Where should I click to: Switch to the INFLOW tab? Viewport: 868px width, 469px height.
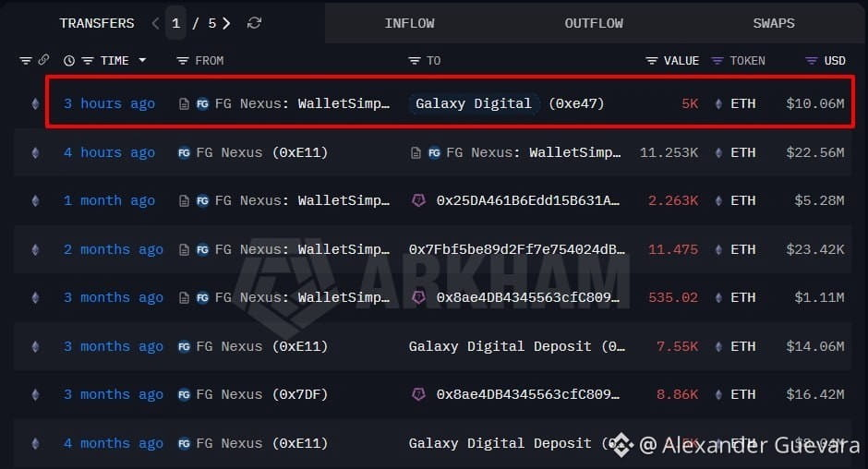(x=410, y=23)
